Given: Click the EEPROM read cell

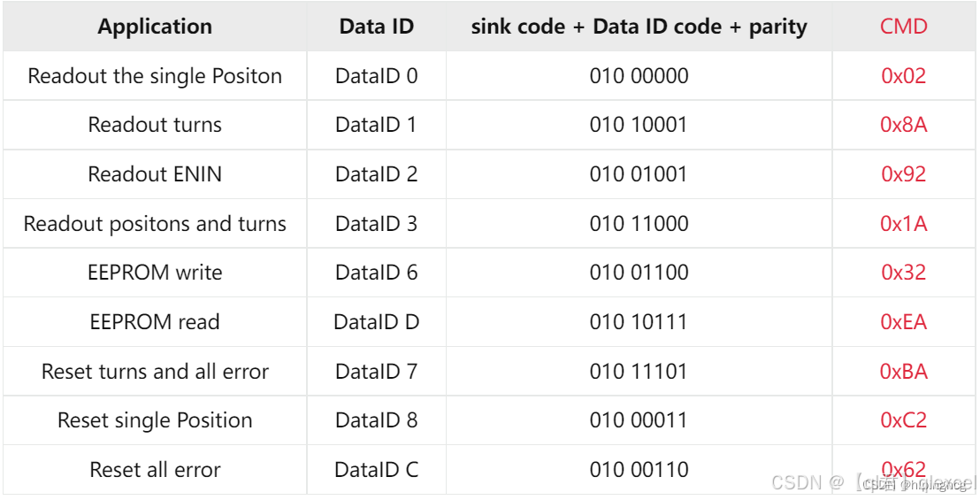Looking at the screenshot, I should pyautogui.click(x=155, y=322).
